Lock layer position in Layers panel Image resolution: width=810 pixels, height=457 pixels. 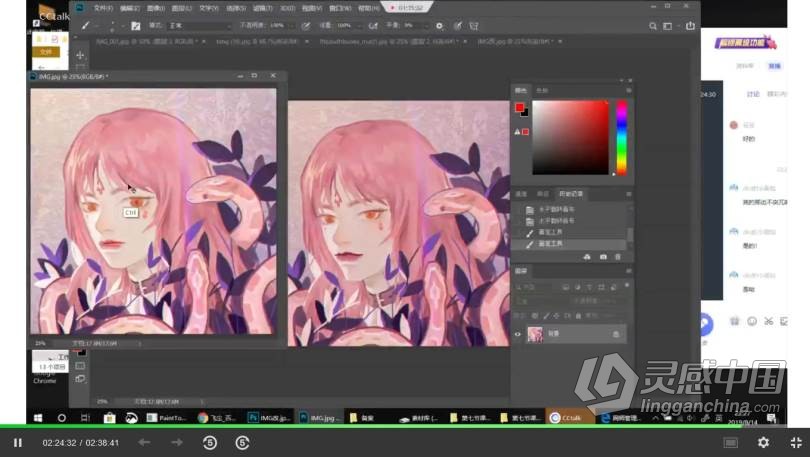tap(556, 316)
